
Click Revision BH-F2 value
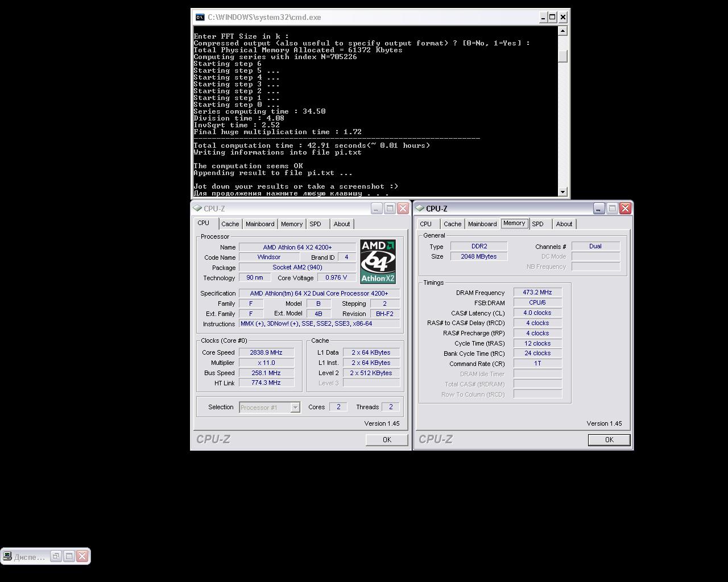tap(384, 314)
